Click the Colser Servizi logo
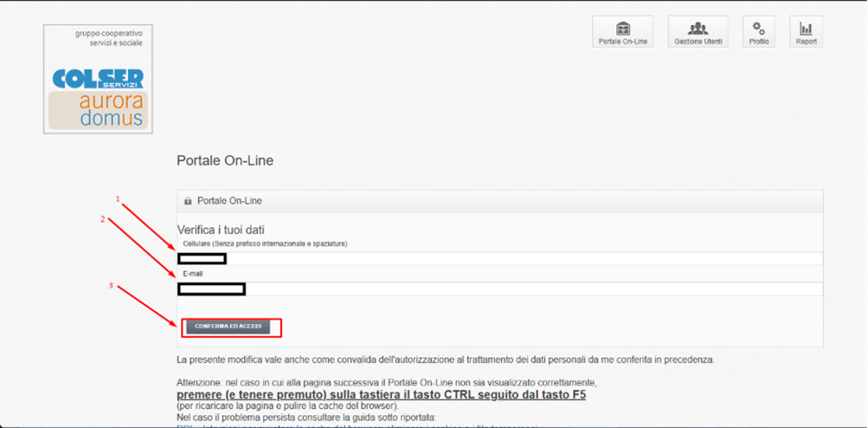 98,79
